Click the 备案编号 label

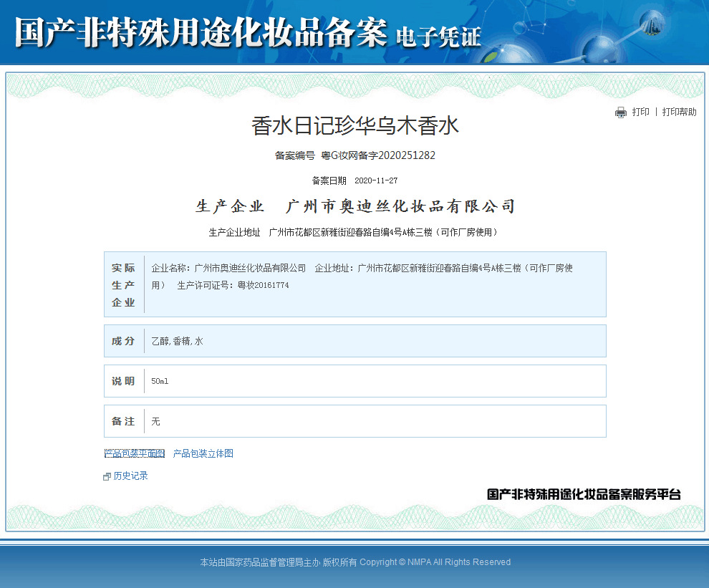pyautogui.click(x=295, y=155)
